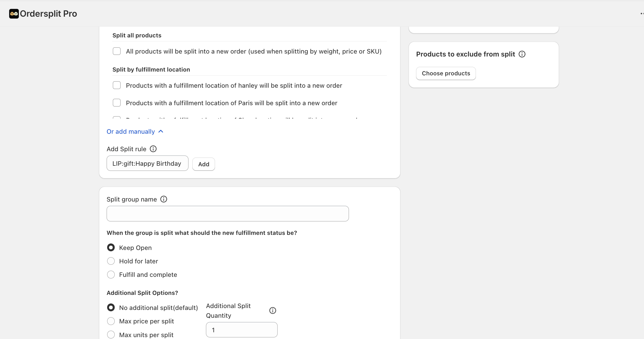Click Additional Split Quantity info icon

click(272, 310)
